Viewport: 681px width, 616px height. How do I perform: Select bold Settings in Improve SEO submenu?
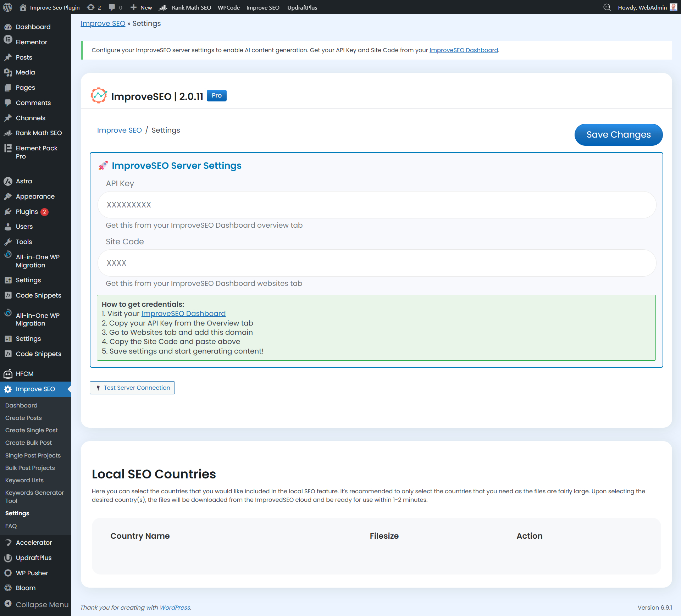click(17, 513)
